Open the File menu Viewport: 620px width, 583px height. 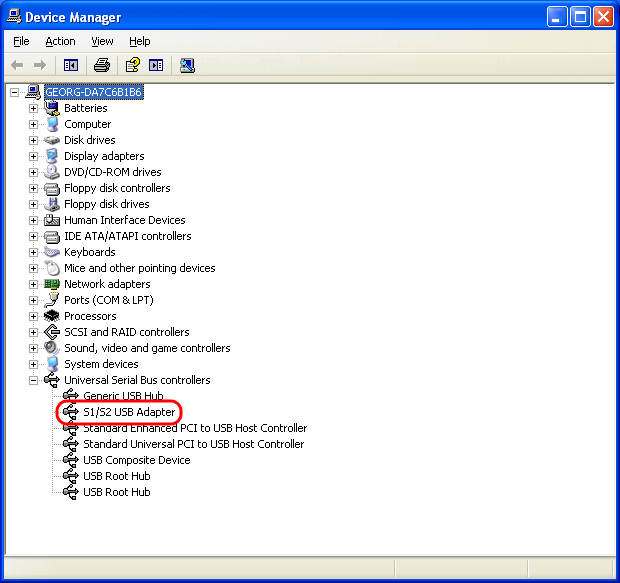(21, 41)
